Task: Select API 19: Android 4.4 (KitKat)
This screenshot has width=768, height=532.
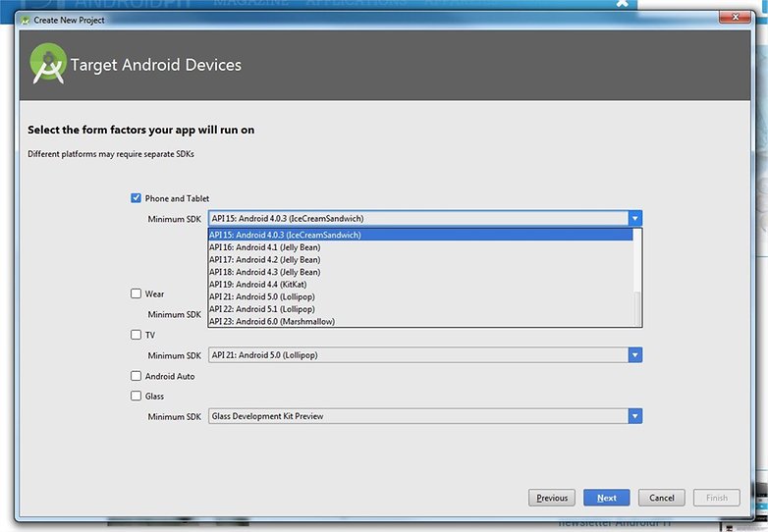Action: pos(420,284)
